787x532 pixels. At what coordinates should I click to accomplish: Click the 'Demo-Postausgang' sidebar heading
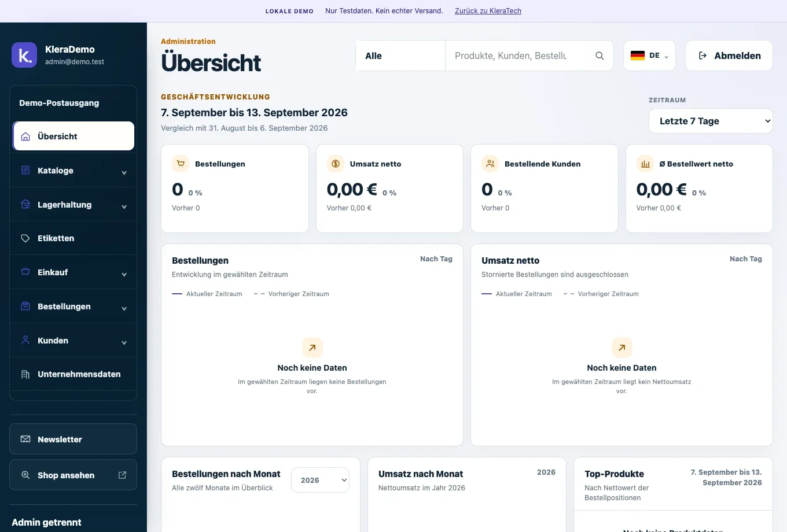click(x=59, y=103)
